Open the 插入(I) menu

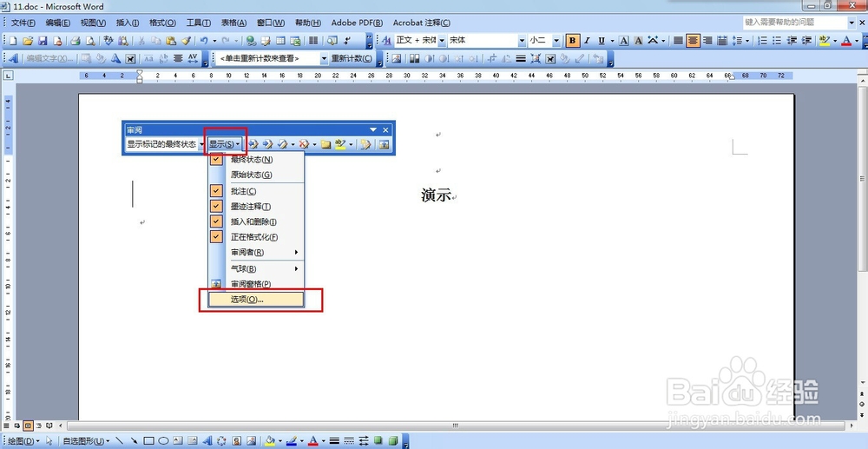tap(128, 23)
